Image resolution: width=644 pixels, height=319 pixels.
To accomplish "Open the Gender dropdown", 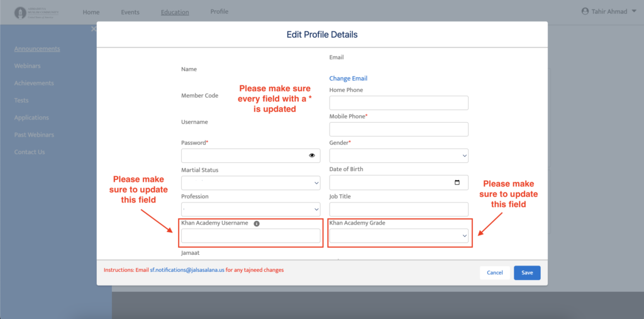I will pyautogui.click(x=399, y=156).
